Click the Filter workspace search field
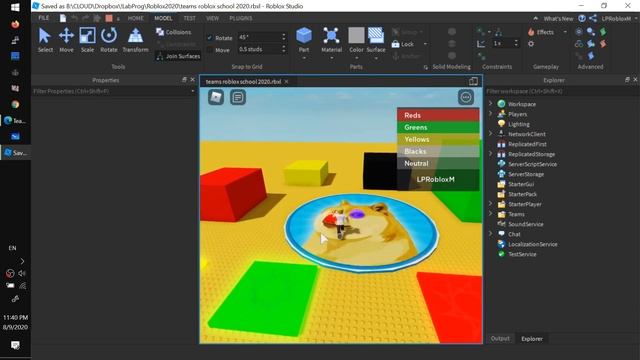The width and height of the screenshot is (640, 360). 561,91
